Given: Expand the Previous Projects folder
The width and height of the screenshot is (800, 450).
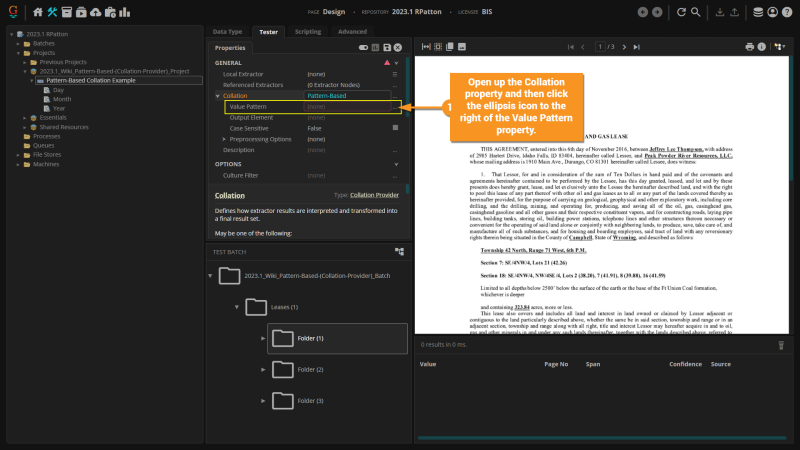Looking at the screenshot, I should click(x=25, y=62).
